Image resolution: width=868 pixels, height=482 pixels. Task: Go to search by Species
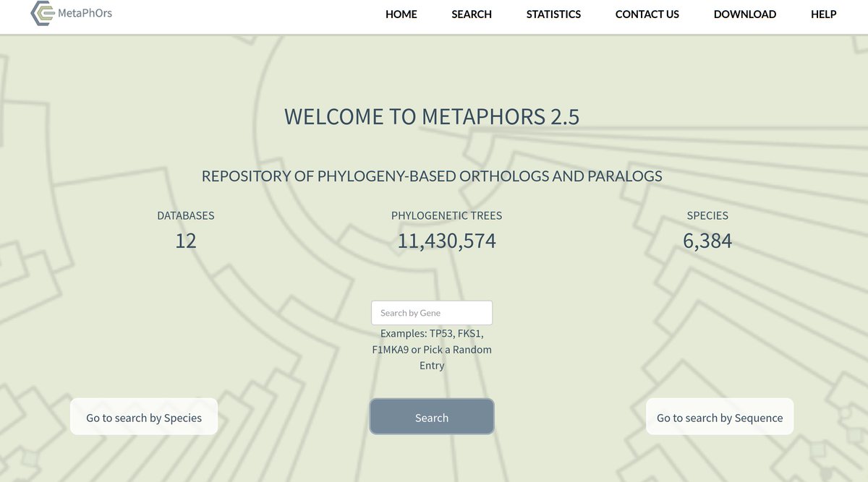[144, 417]
